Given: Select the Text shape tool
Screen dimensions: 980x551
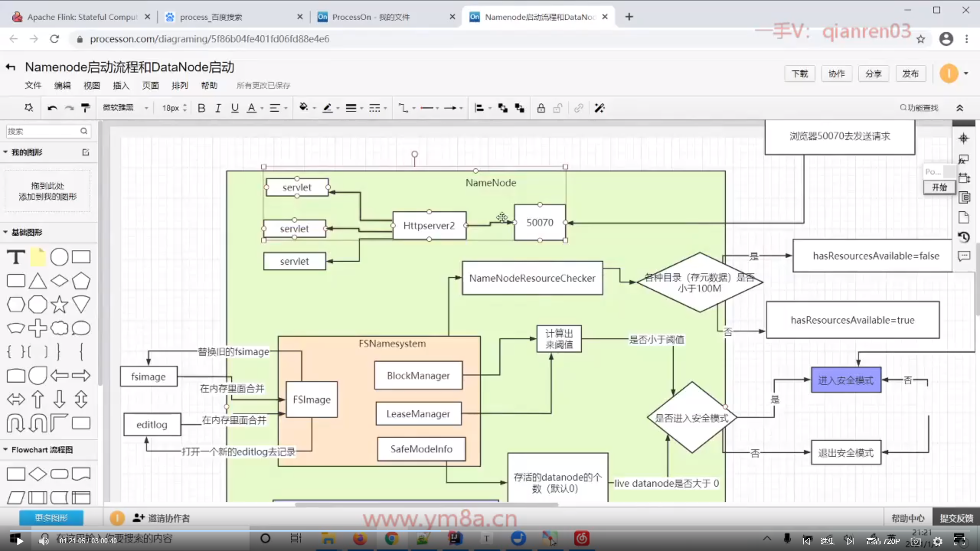Looking at the screenshot, I should tap(16, 257).
